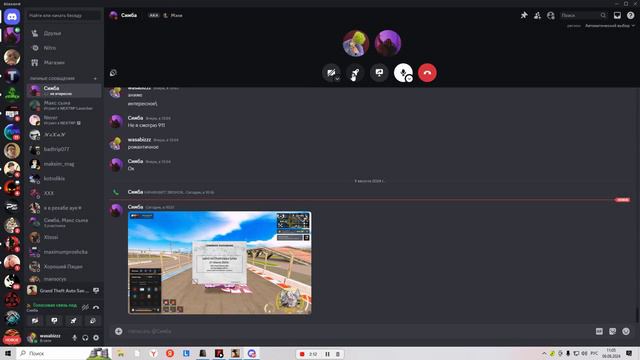Open the inbox icon in header
Viewport: 640px width, 360px height.
(617, 16)
